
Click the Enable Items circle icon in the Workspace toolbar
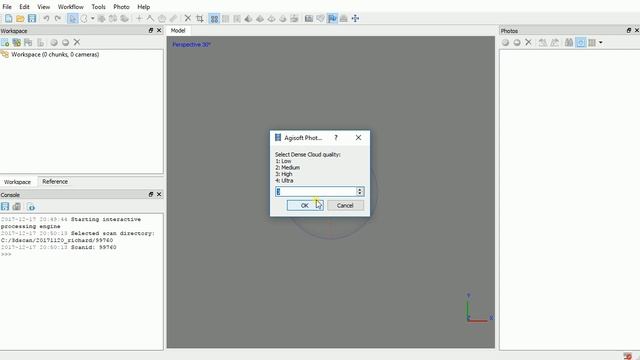point(53,42)
